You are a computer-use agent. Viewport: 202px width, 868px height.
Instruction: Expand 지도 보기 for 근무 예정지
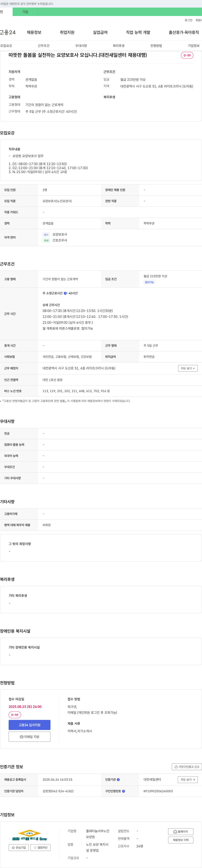coord(188,368)
